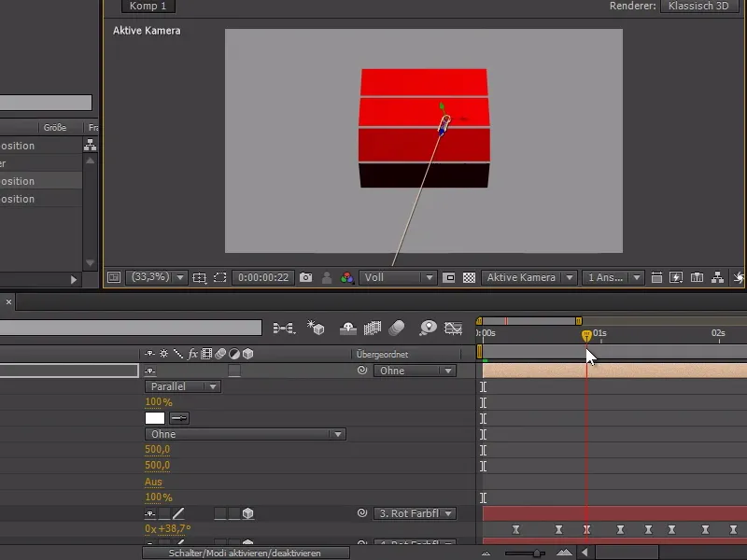
Task: Open magnification dropdown showing 33,3%
Action: 156,277
